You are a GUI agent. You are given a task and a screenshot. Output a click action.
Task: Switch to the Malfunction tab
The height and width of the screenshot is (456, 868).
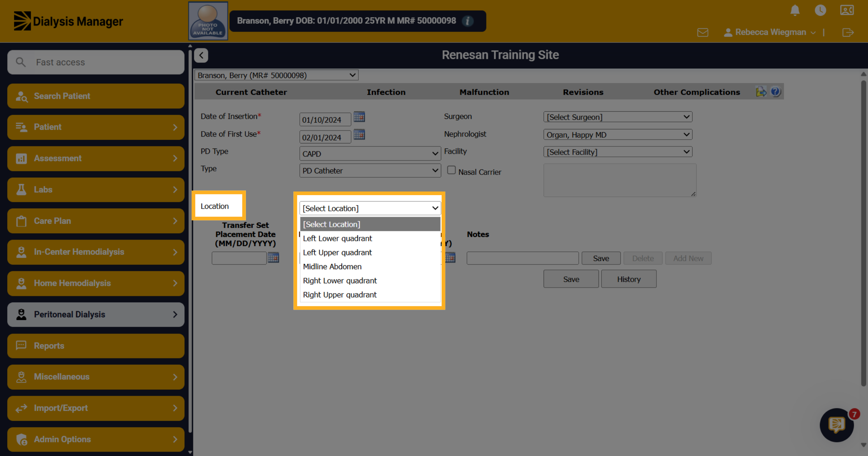coord(484,92)
